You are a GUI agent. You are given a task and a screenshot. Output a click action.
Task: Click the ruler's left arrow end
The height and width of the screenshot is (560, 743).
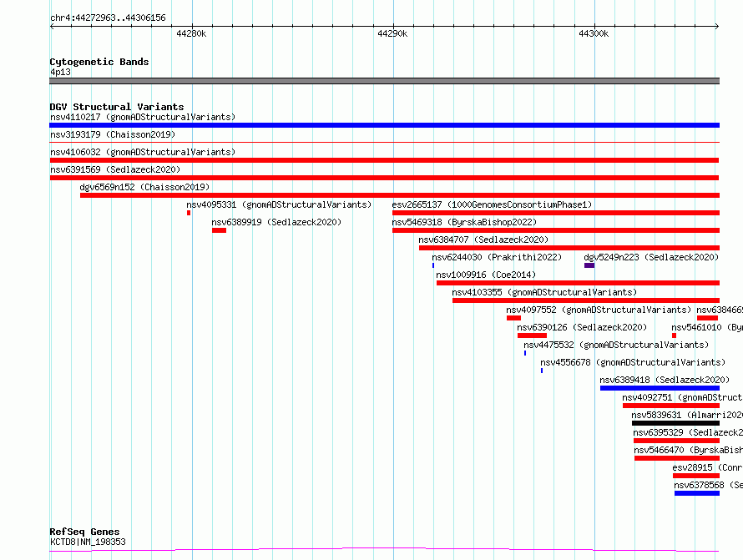(52, 26)
